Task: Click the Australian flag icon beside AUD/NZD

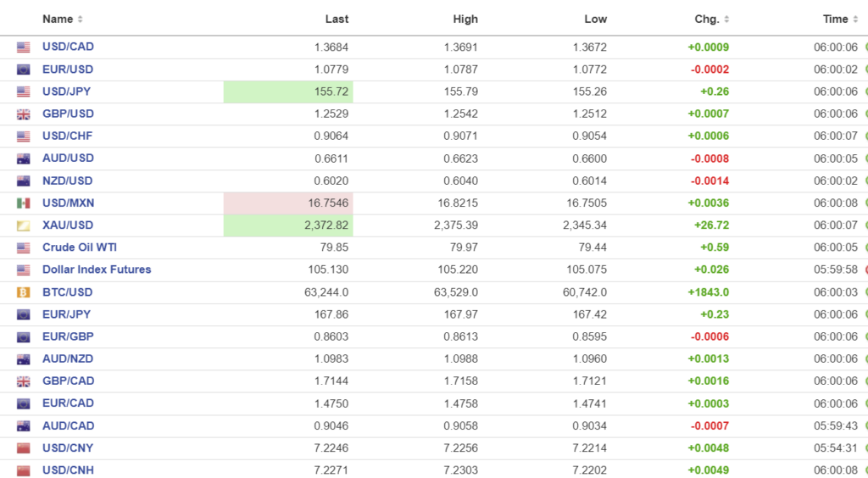Action: [x=24, y=359]
